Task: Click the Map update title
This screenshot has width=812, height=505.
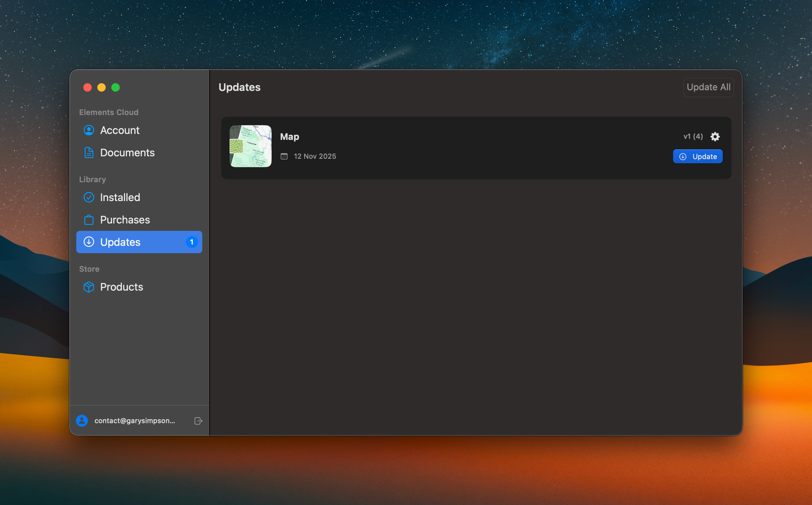Action: (x=289, y=137)
